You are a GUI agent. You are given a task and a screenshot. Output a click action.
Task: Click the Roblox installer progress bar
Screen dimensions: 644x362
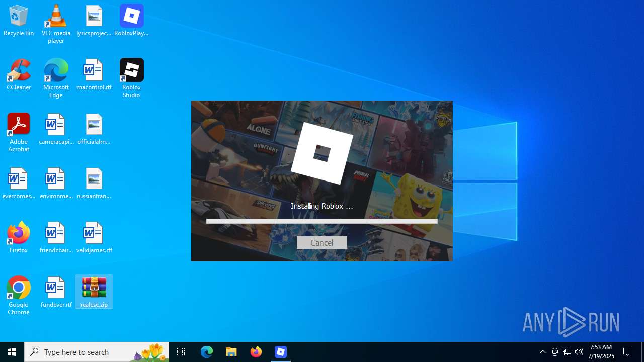(321, 221)
